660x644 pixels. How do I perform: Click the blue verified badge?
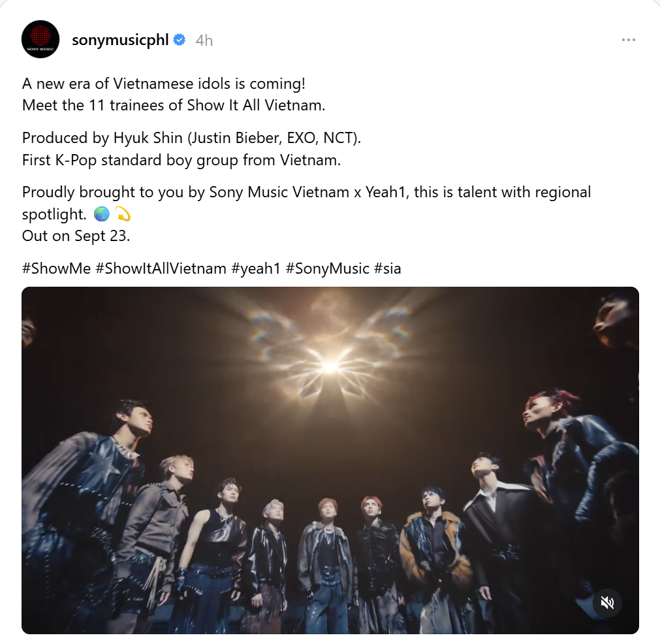(180, 40)
